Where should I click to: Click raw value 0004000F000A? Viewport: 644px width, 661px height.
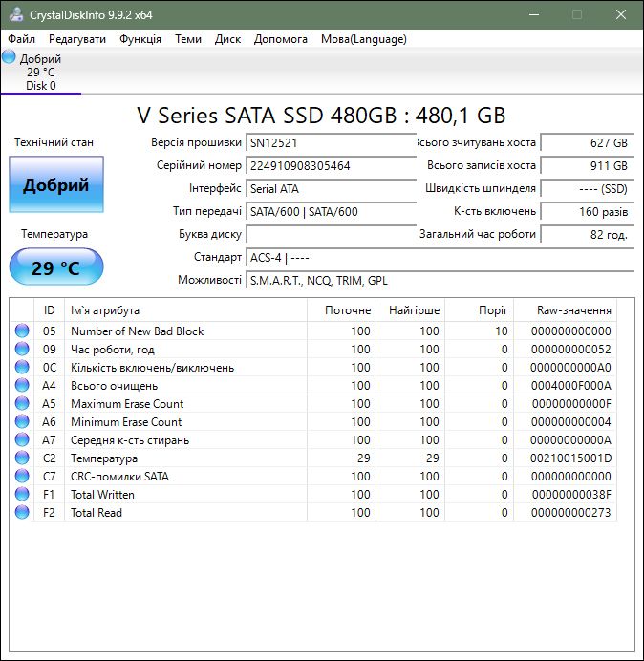pyautogui.click(x=571, y=386)
